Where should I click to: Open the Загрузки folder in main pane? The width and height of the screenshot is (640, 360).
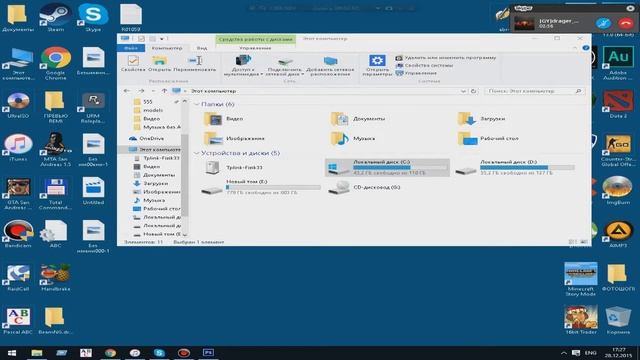click(x=482, y=118)
